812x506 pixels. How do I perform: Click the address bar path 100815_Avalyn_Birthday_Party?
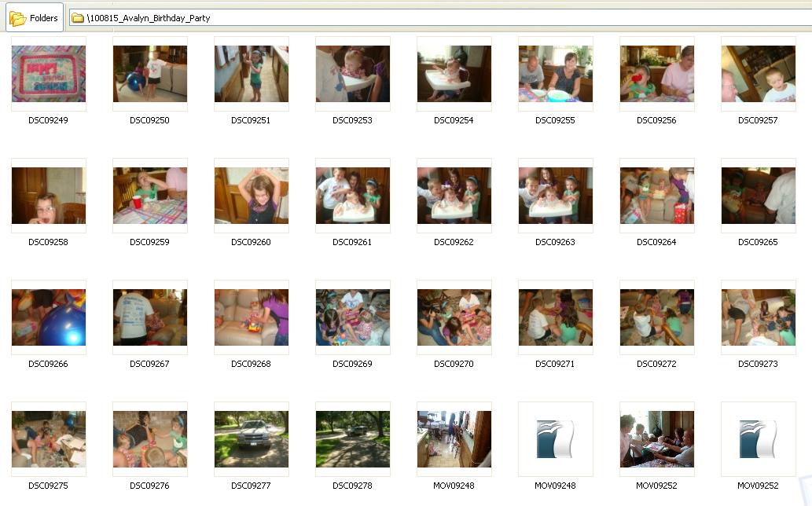tap(149, 18)
